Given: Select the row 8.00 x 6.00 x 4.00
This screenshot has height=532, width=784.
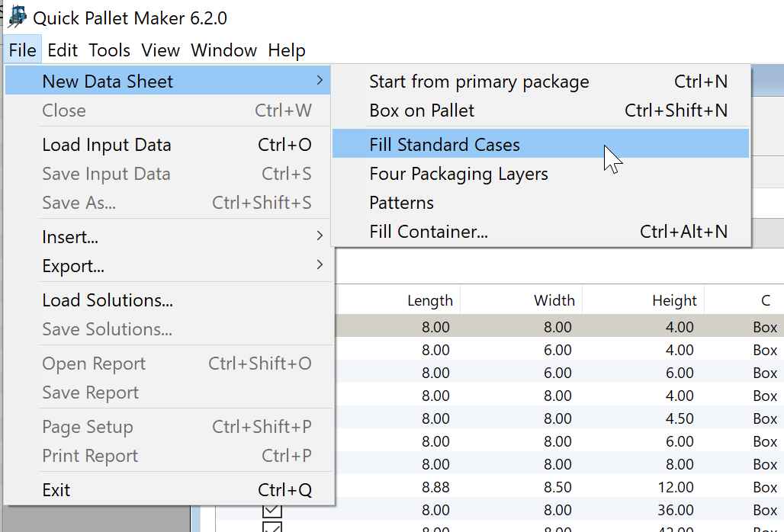Looking at the screenshot, I should pyautogui.click(x=560, y=350).
